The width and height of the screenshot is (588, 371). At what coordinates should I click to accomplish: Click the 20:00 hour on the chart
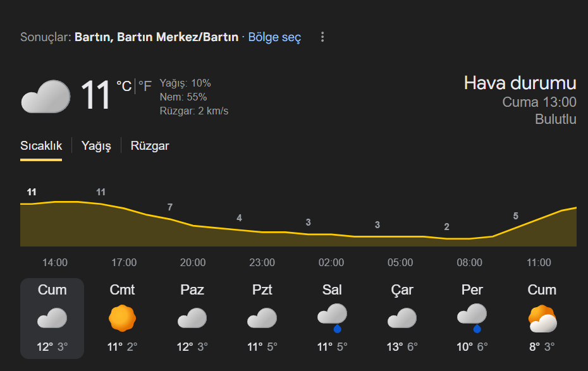pyautogui.click(x=193, y=262)
